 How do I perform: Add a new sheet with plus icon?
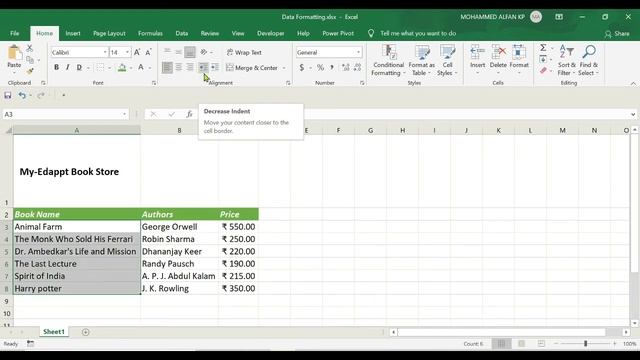pyautogui.click(x=85, y=332)
